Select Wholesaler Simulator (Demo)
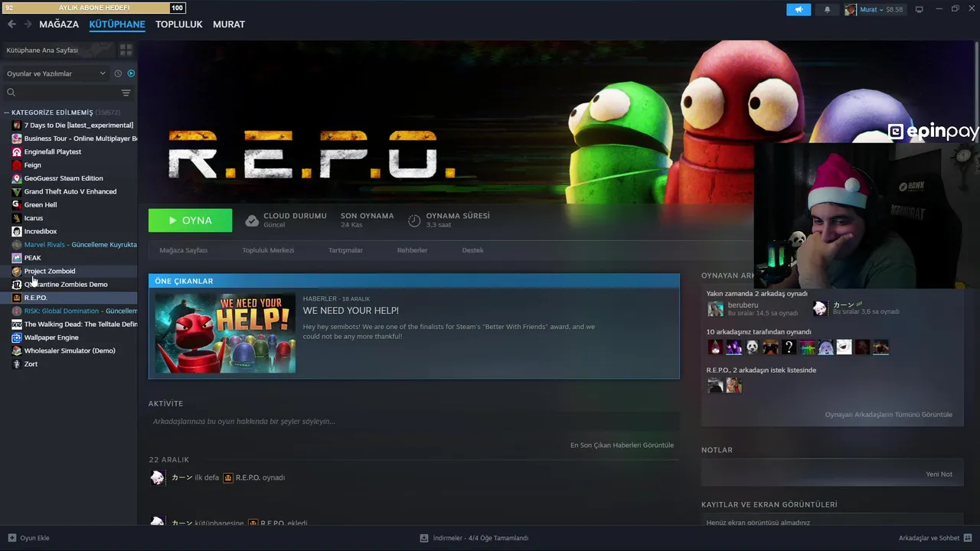The height and width of the screenshot is (551, 980). click(x=73, y=350)
